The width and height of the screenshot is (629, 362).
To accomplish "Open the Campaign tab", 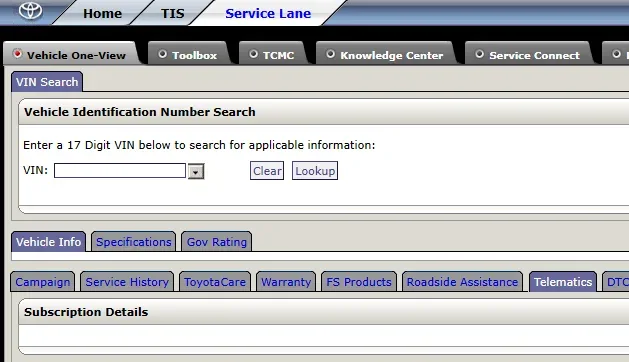I will tap(43, 282).
